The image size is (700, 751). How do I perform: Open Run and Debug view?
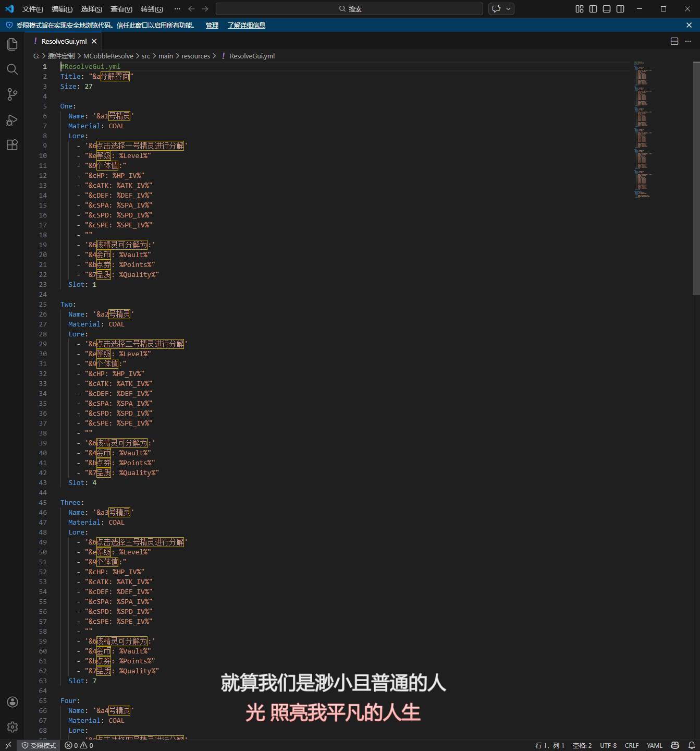coord(12,120)
